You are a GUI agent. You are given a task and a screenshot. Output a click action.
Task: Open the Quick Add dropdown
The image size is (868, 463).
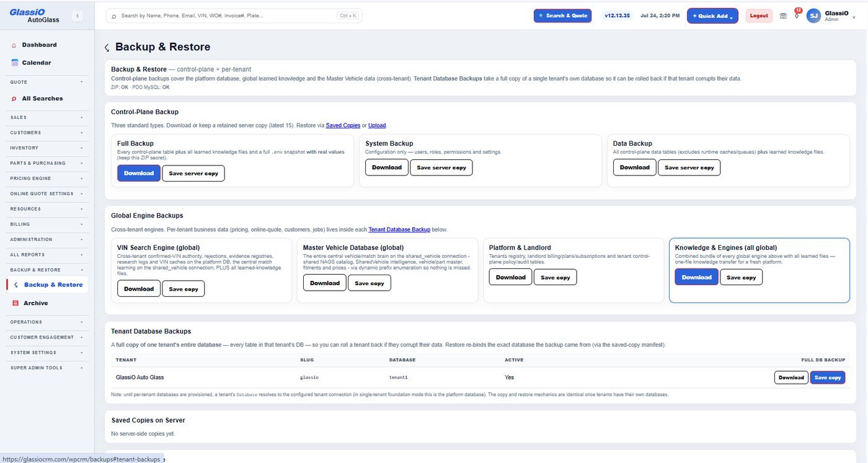[712, 16]
